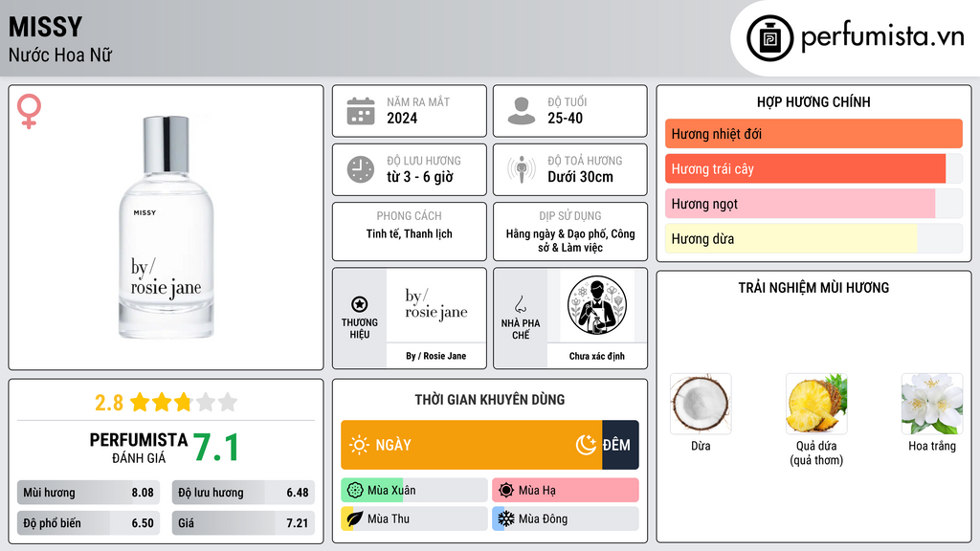Click the Mùa Thu season bar
This screenshot has height=551, width=980.
click(414, 518)
